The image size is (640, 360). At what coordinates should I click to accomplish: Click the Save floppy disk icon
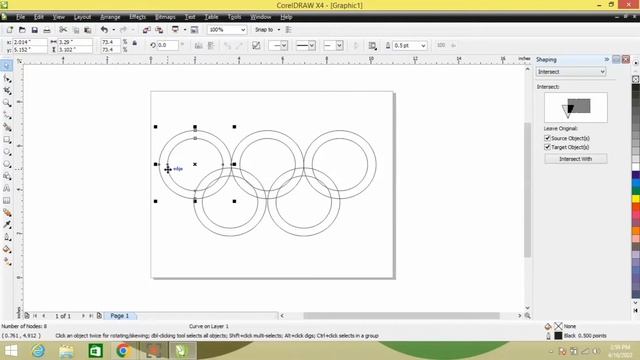pos(35,30)
